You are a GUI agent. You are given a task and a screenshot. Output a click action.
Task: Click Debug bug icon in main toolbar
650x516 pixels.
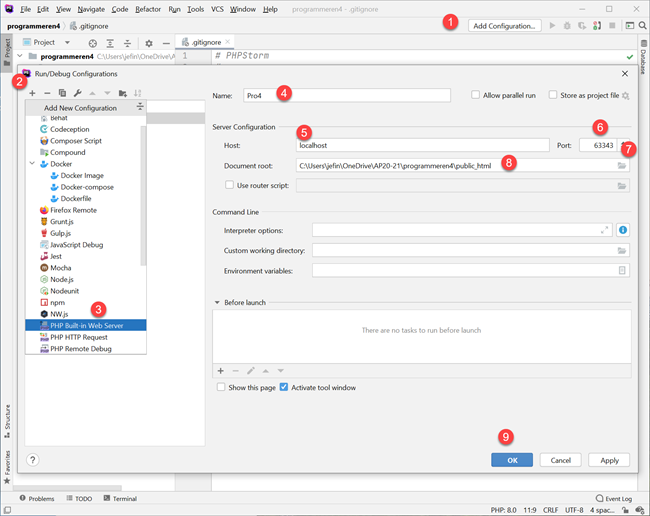567,26
